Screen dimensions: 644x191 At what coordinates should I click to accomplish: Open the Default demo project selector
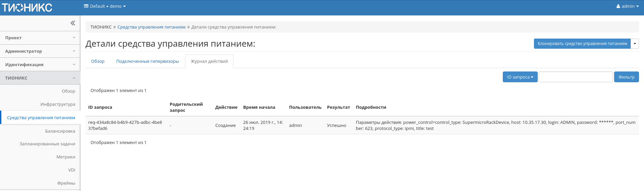pos(105,6)
